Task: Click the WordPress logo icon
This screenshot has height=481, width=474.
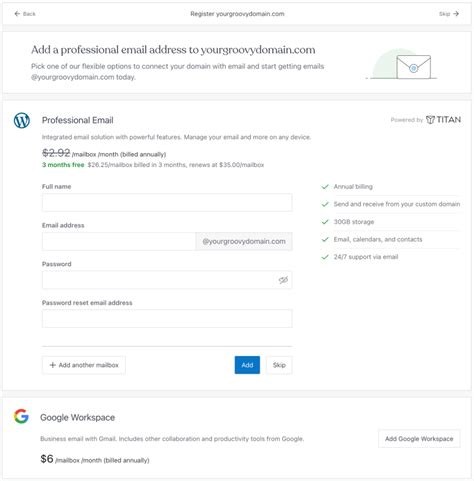Action: (x=22, y=120)
